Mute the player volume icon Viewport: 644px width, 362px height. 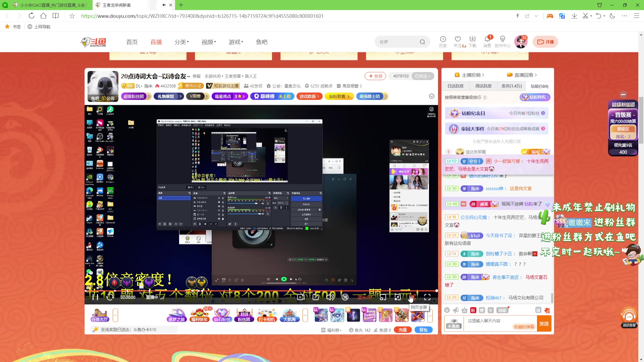click(330, 297)
